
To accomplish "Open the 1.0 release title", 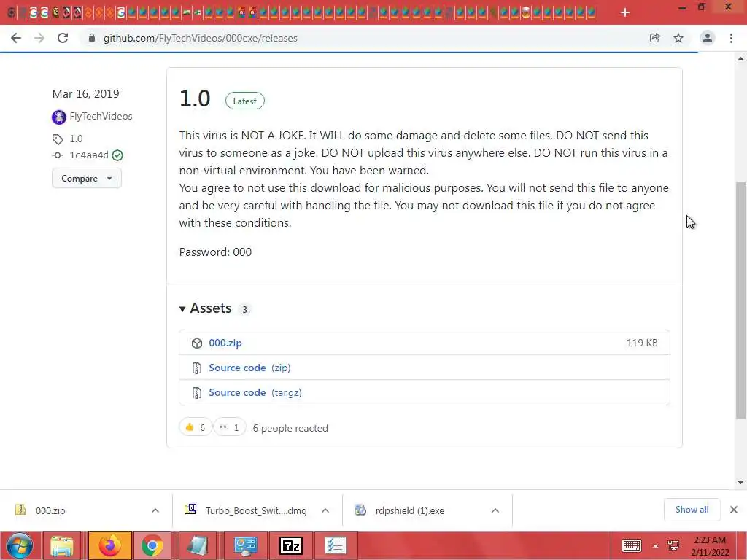I will [x=195, y=98].
